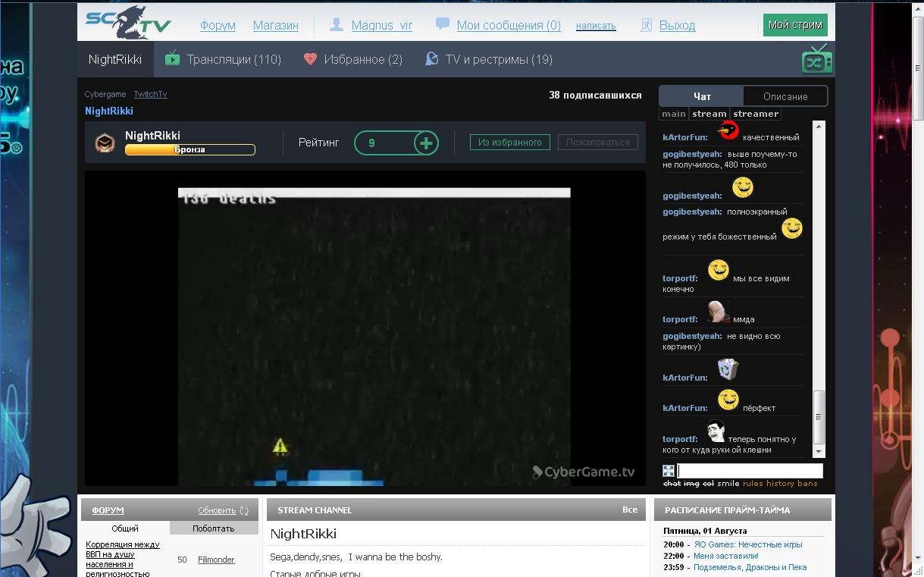Click the Обновить forum refresh link
Viewport: 924px width, 577px height.
click(217, 510)
